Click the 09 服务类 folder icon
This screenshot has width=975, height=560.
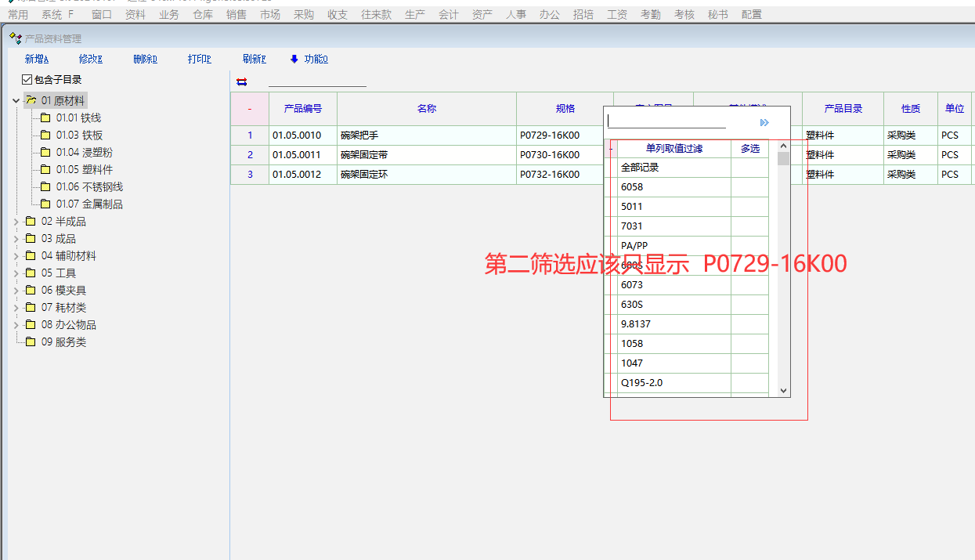pyautogui.click(x=31, y=342)
